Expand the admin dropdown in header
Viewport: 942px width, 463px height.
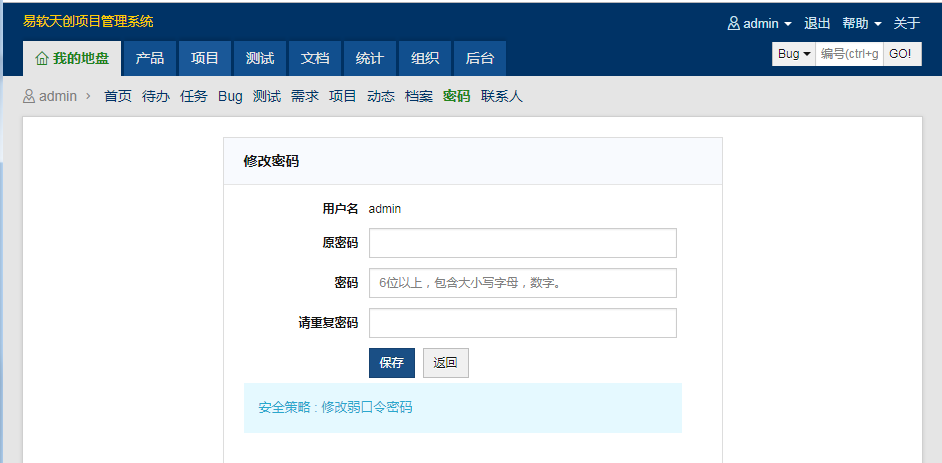pos(761,23)
